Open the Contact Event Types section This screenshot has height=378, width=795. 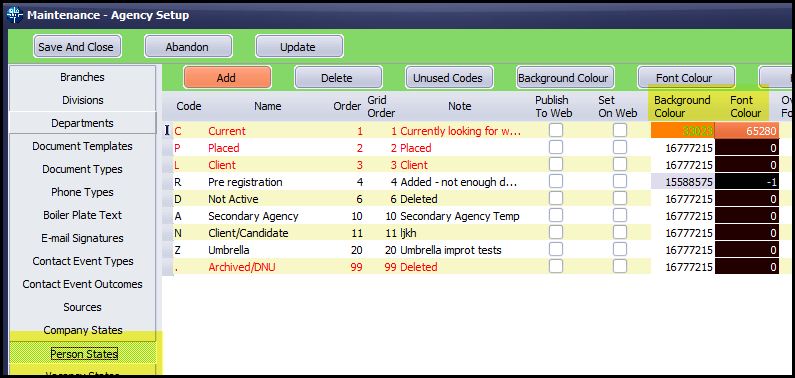click(x=82, y=261)
